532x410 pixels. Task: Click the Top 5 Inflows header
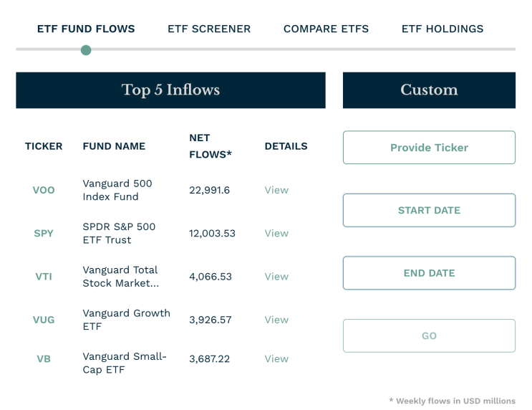tap(170, 90)
